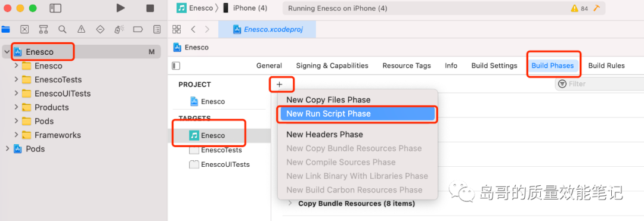The height and width of the screenshot is (221, 644).
Task: Stop the running build
Action: [x=150, y=8]
